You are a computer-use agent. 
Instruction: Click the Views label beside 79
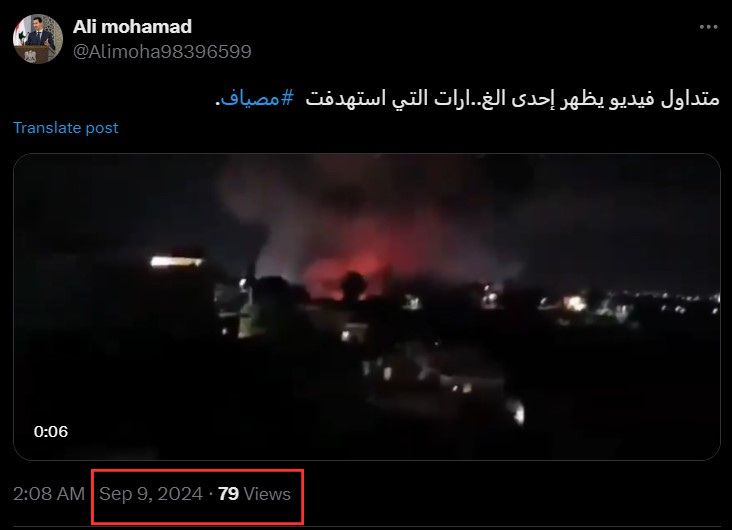point(267,494)
